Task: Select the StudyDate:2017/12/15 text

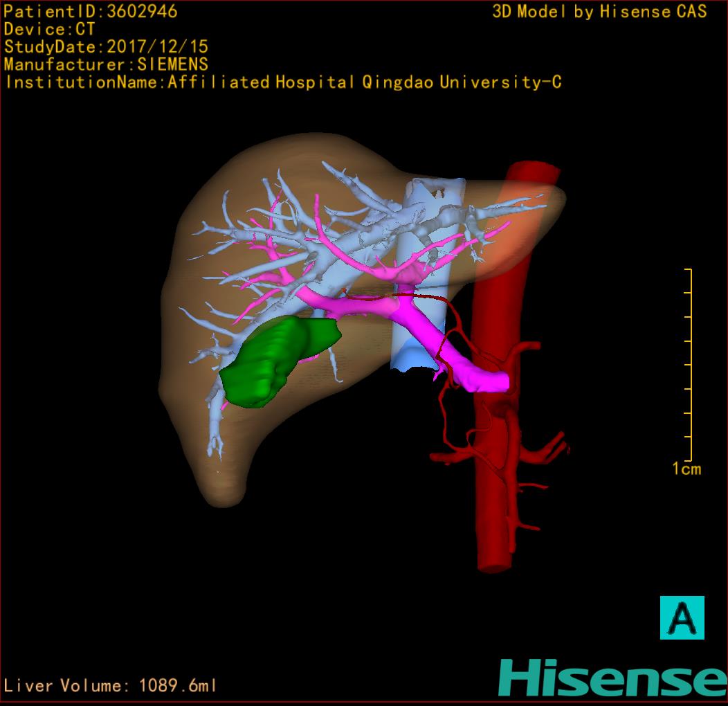Action: 106,48
